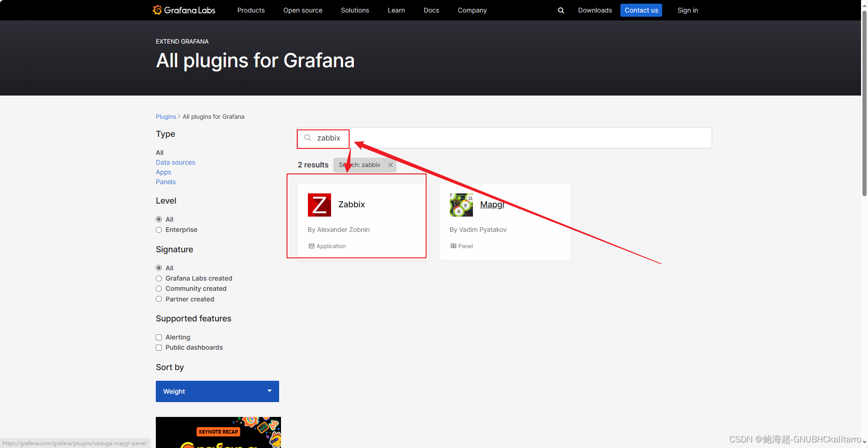Viewport: 868px width, 448px height.
Task: Filter type by Panels
Action: tap(166, 182)
